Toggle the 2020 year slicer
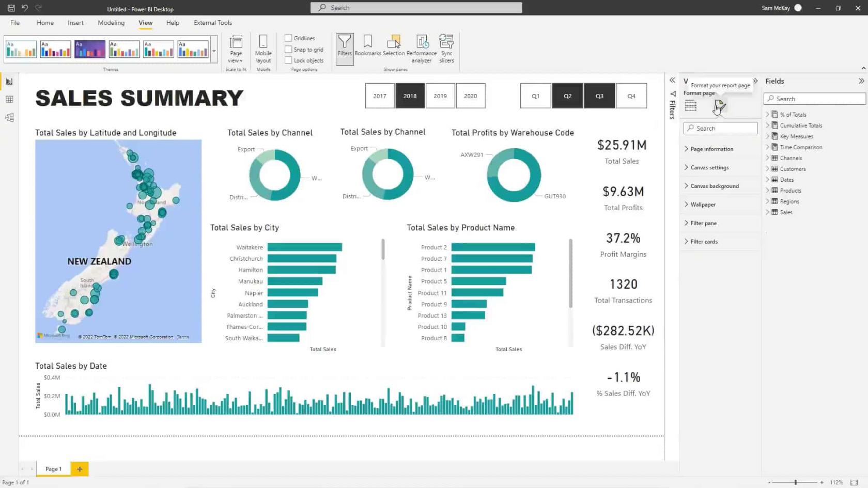This screenshot has width=868, height=488. (x=471, y=96)
